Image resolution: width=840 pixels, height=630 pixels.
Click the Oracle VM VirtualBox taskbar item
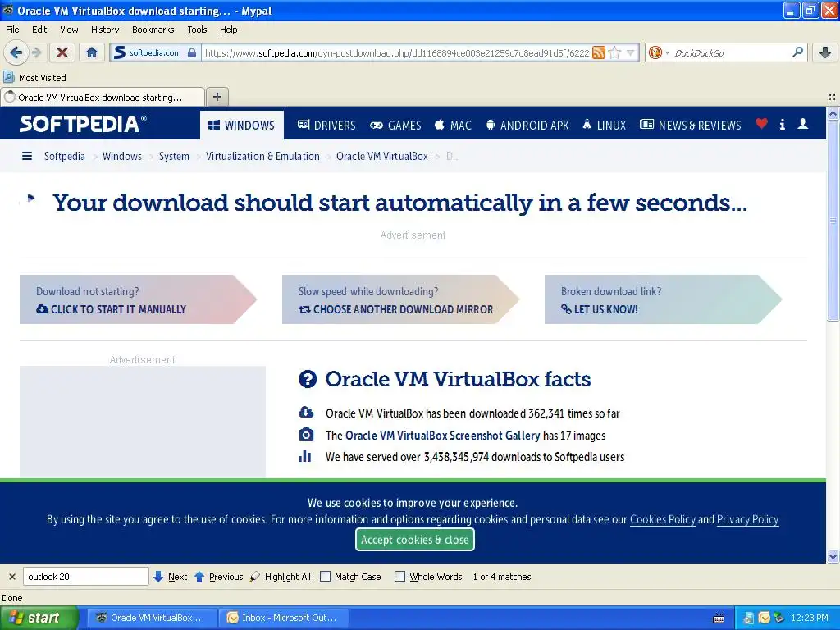click(152, 618)
